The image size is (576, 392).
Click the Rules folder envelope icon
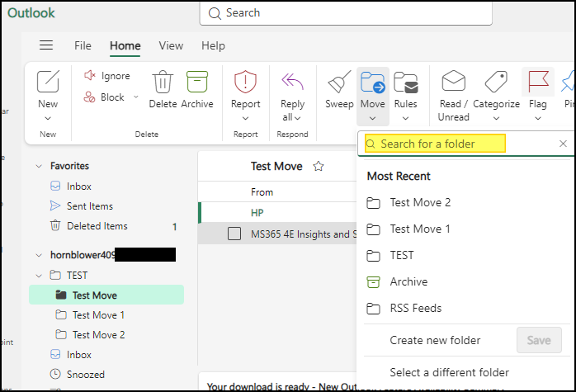point(405,83)
